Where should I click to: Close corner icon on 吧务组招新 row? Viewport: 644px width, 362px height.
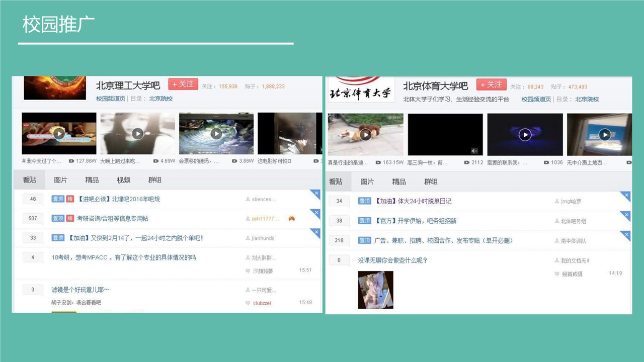[626, 215]
